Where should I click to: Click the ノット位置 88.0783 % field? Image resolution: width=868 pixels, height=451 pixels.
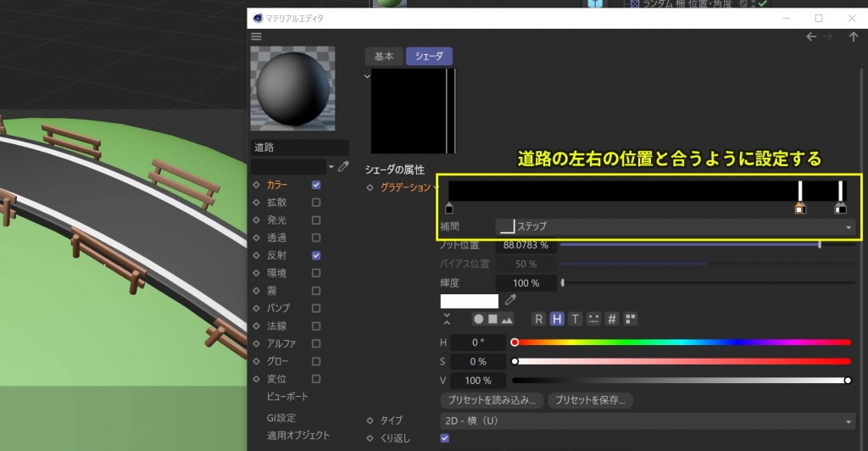coord(526,245)
